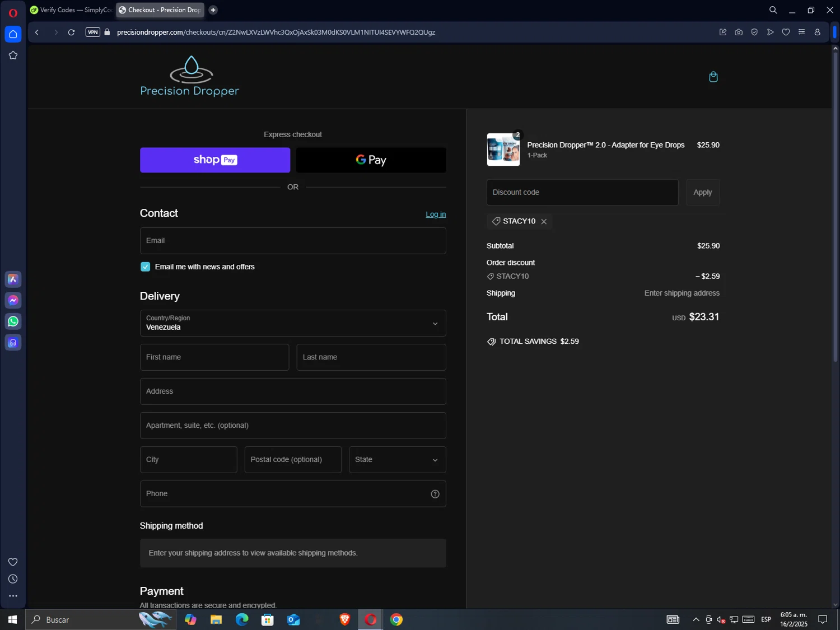Open the music player sidebar icon
Image resolution: width=840 pixels, height=630 pixels.
(x=13, y=343)
